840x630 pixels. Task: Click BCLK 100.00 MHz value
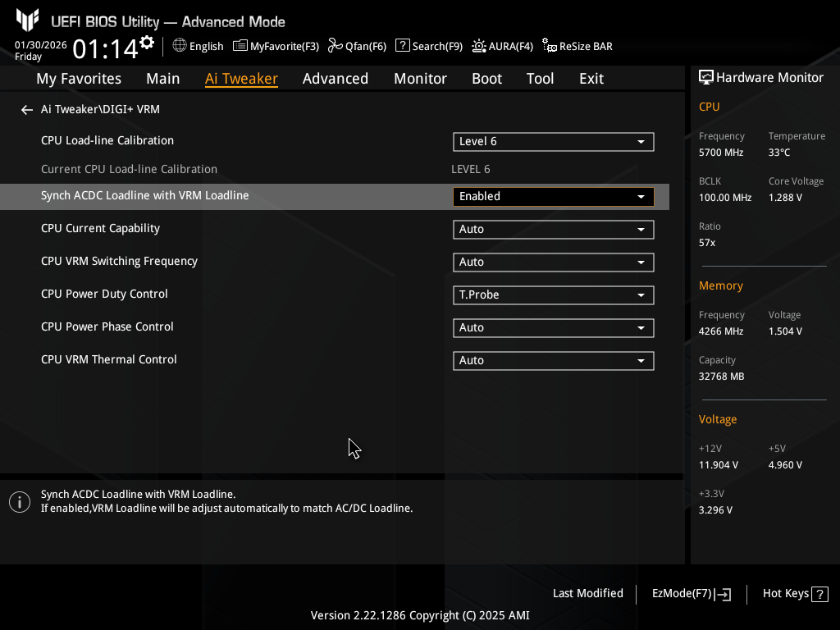tap(725, 198)
